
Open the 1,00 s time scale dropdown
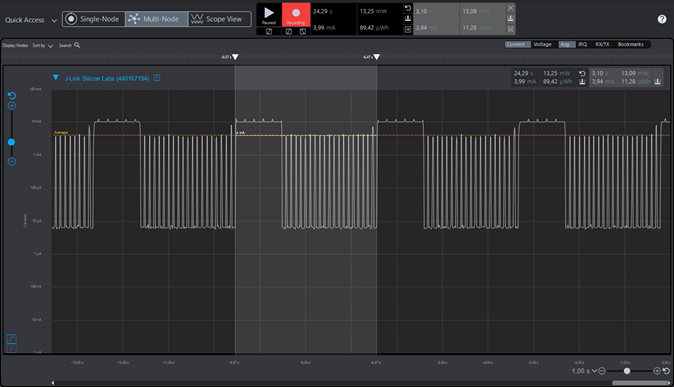pyautogui.click(x=584, y=371)
